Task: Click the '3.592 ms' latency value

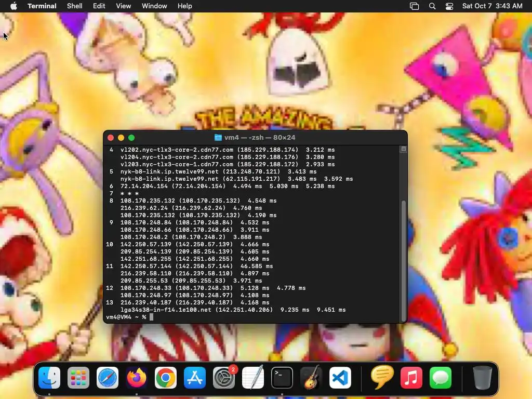Action: coord(339,179)
